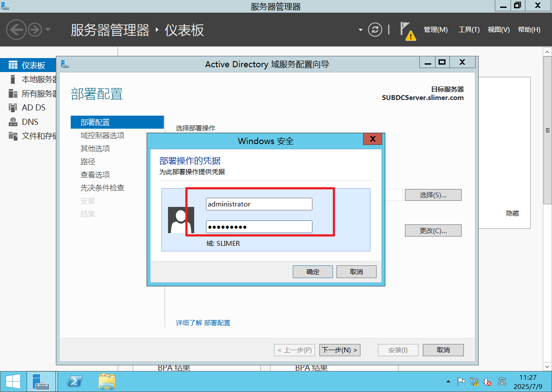Select 仪表板 in the sidebar
This screenshot has height=392, width=552.
(x=28, y=65)
